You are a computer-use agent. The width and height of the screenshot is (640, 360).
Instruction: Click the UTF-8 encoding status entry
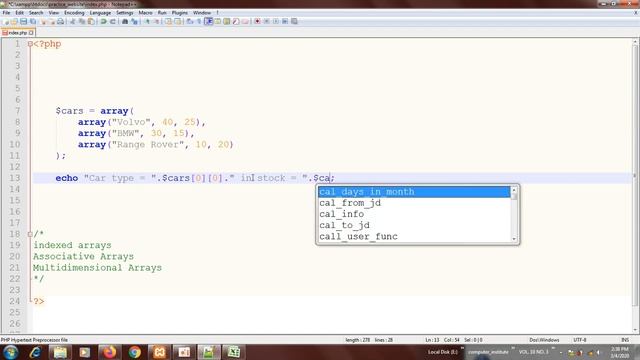(x=580, y=340)
